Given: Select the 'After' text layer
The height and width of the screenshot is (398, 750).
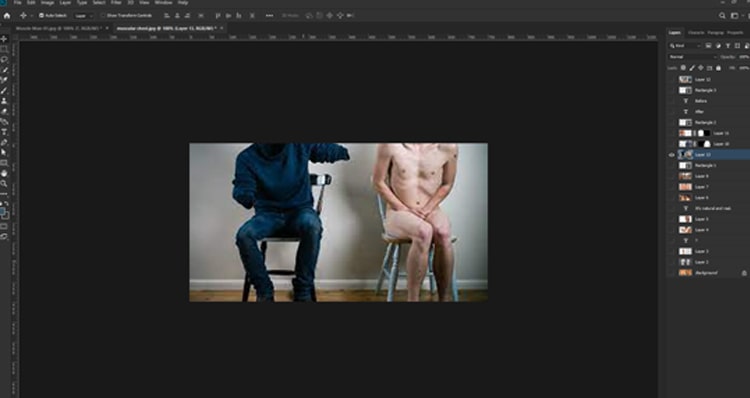Looking at the screenshot, I should [x=699, y=112].
